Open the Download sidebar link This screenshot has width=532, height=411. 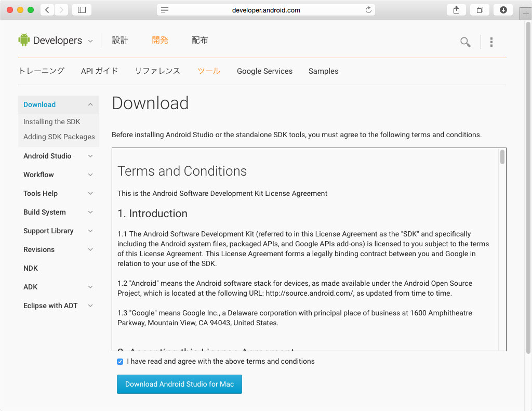click(x=39, y=104)
